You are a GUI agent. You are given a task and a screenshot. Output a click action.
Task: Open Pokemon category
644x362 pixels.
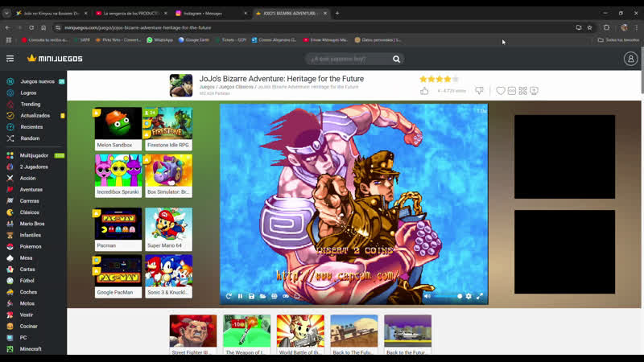click(31, 247)
